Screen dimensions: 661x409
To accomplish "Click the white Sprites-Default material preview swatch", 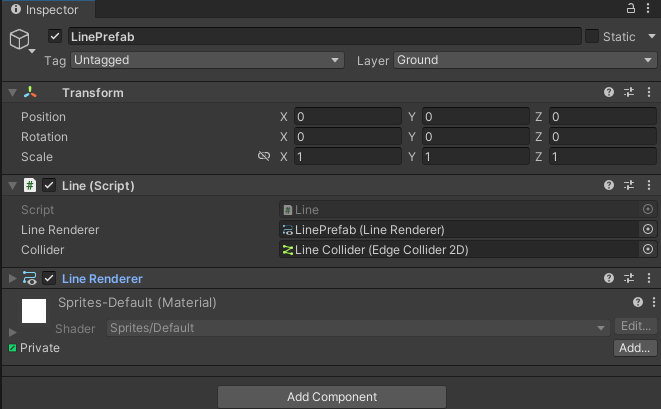I will coord(34,311).
